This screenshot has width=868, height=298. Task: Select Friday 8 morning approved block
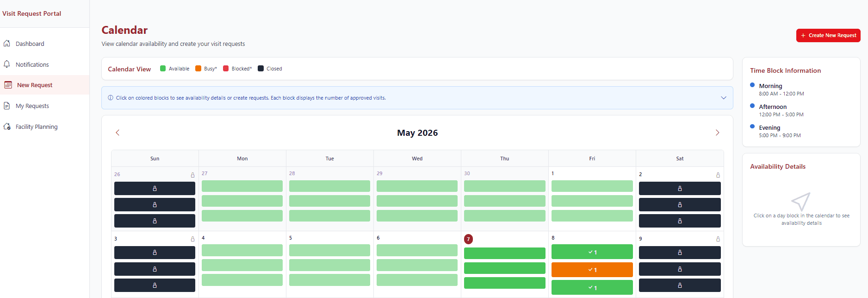[592, 252]
